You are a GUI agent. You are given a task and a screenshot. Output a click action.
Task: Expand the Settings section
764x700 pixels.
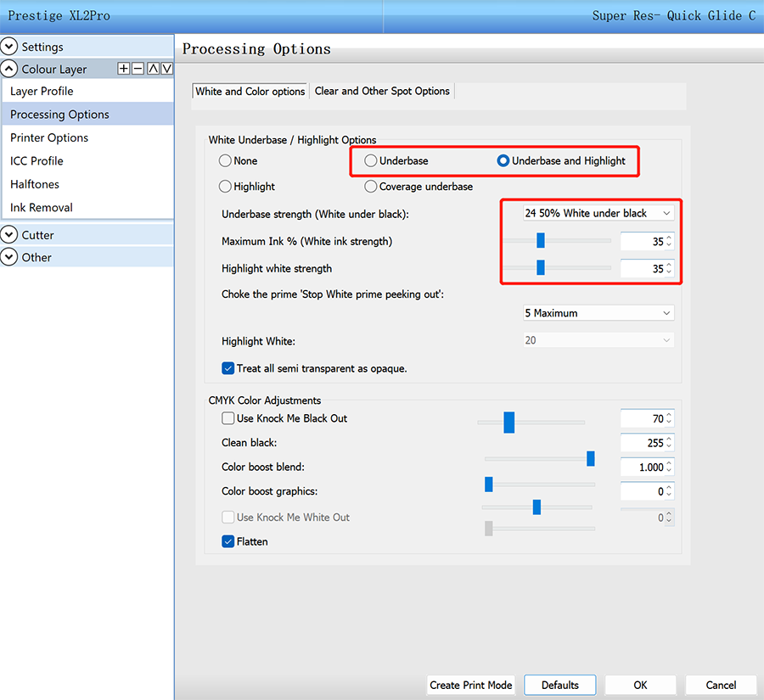click(9, 47)
